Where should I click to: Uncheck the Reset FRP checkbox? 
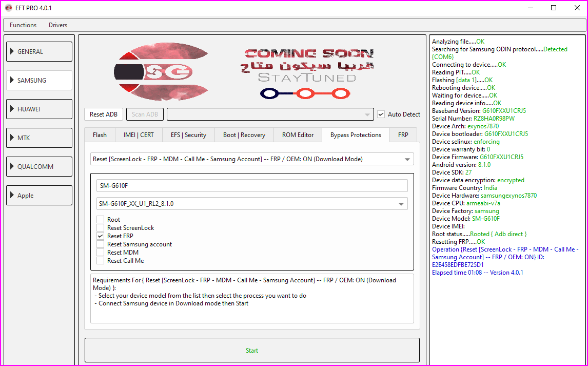pos(100,236)
